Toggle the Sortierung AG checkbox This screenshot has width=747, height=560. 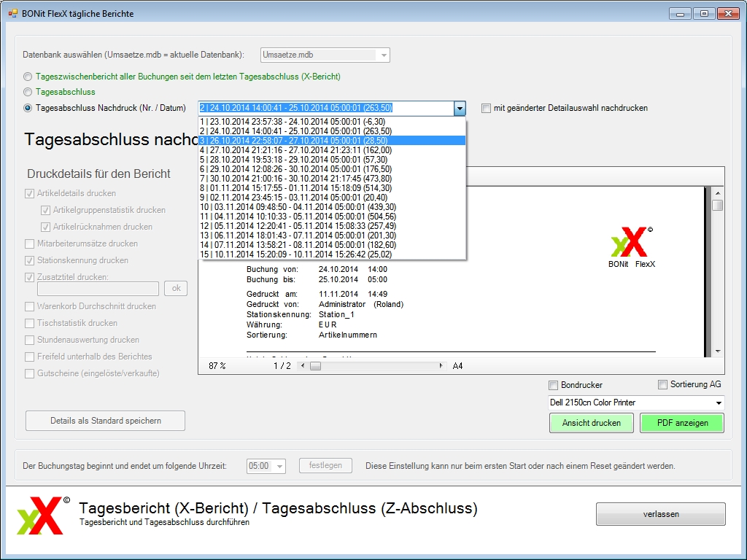tap(662, 385)
